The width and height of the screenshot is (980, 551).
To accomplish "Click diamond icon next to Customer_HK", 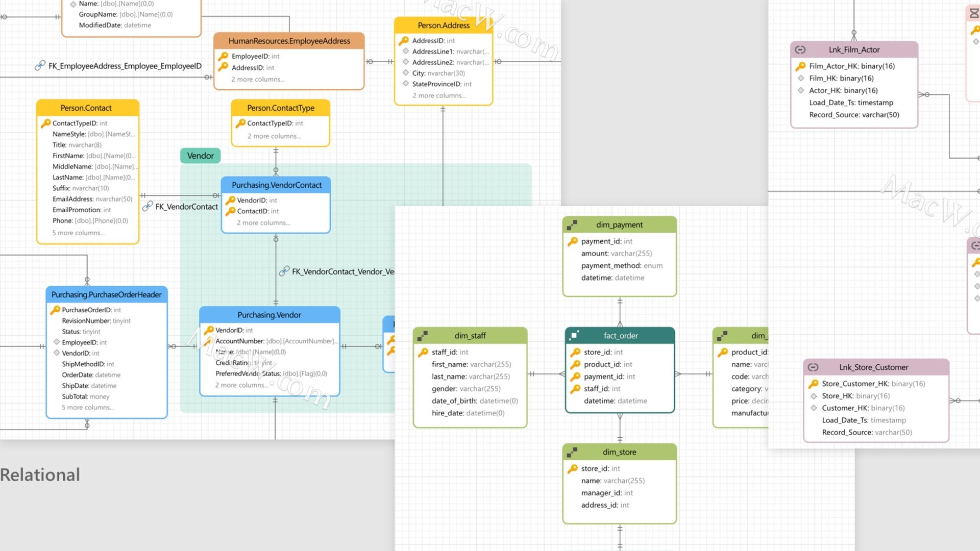I will point(814,408).
